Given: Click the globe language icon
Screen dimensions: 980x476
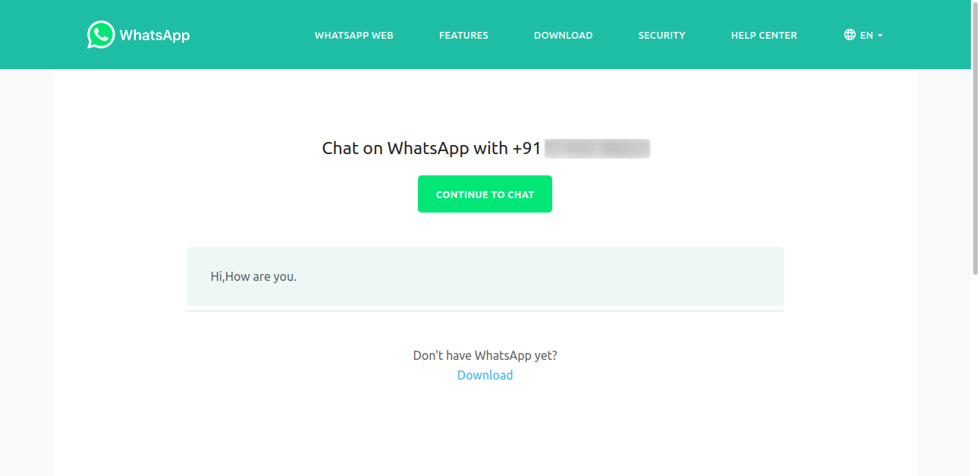Looking at the screenshot, I should tap(850, 35).
